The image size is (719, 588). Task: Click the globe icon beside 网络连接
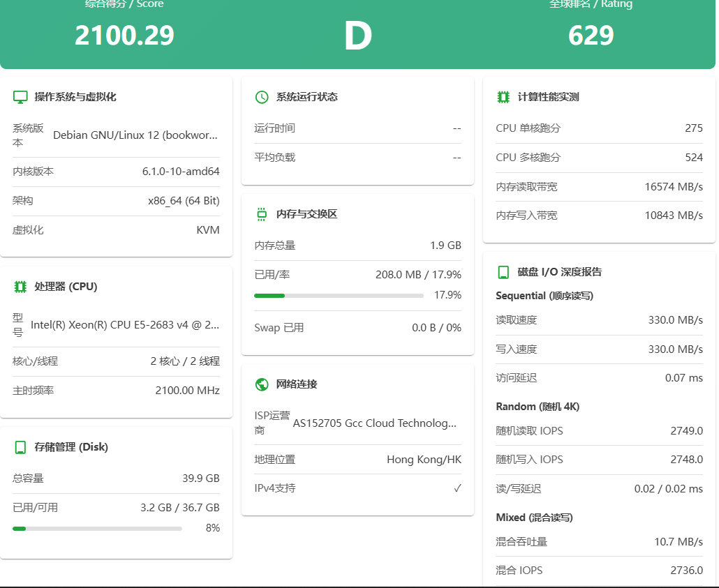click(262, 384)
